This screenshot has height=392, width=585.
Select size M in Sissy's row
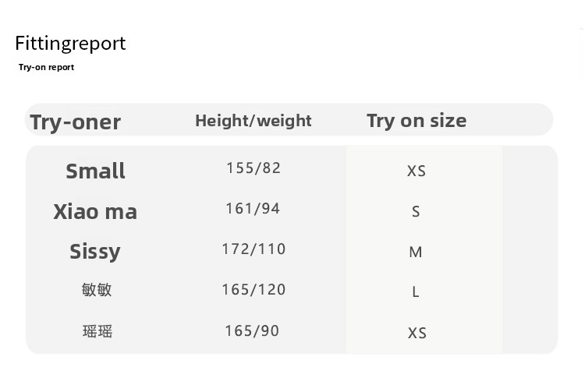[x=416, y=253]
